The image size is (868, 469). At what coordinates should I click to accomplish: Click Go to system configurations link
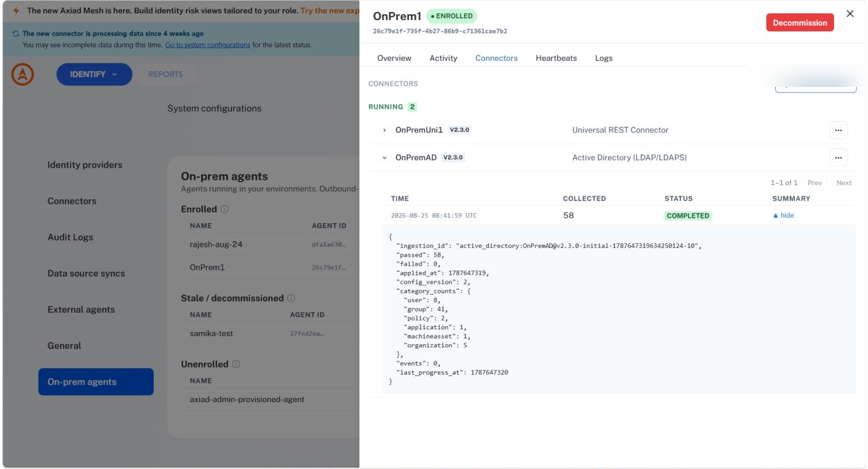click(208, 45)
